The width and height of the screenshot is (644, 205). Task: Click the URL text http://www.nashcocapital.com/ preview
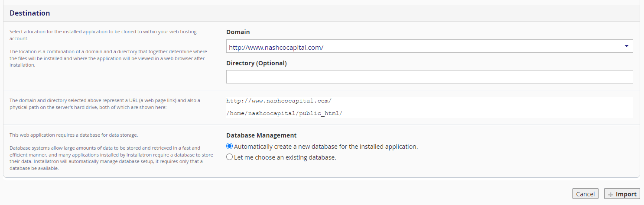point(279,101)
